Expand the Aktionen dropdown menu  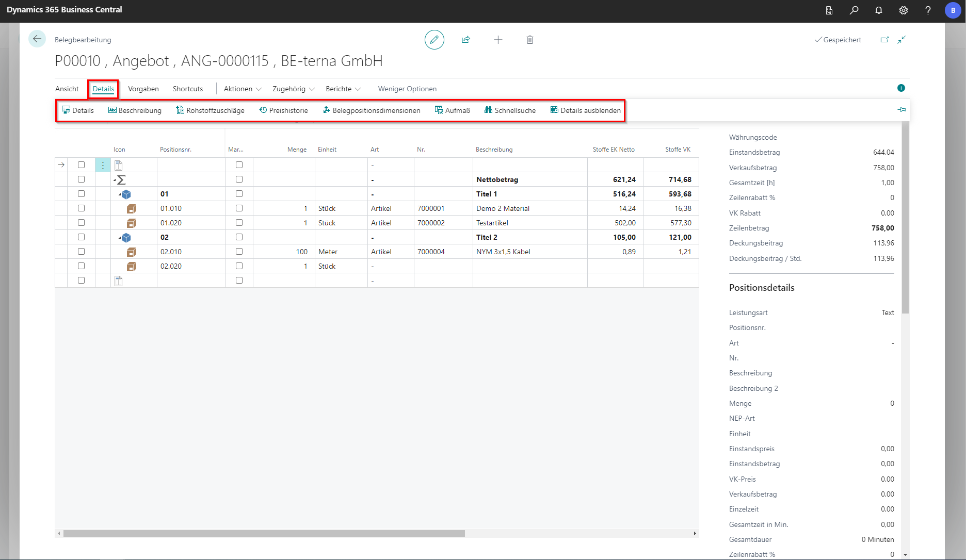tap(243, 89)
